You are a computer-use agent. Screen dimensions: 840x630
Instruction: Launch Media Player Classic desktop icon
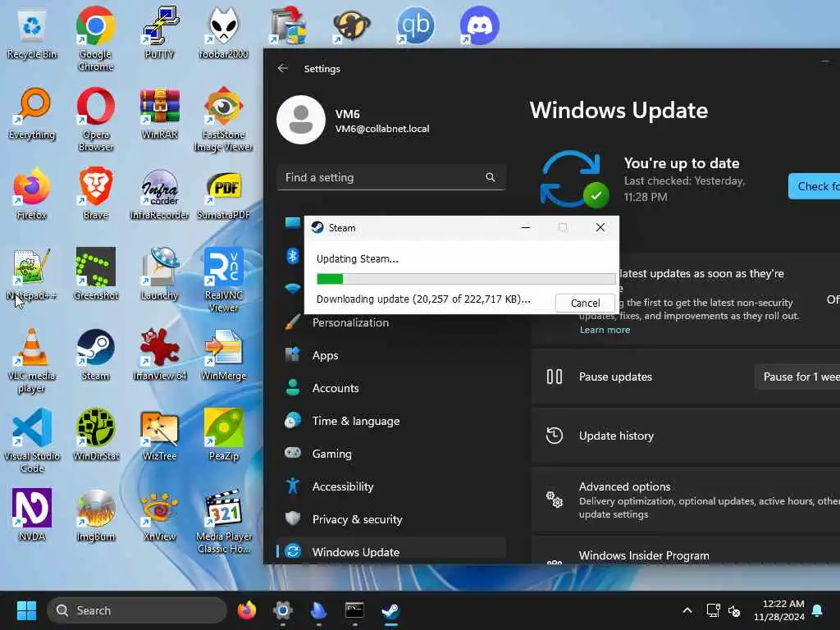[223, 521]
